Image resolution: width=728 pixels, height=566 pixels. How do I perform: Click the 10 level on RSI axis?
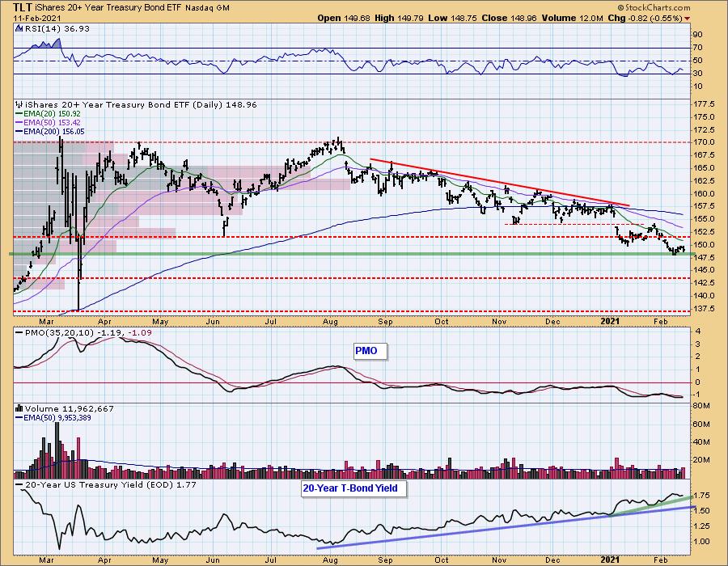pyautogui.click(x=697, y=87)
